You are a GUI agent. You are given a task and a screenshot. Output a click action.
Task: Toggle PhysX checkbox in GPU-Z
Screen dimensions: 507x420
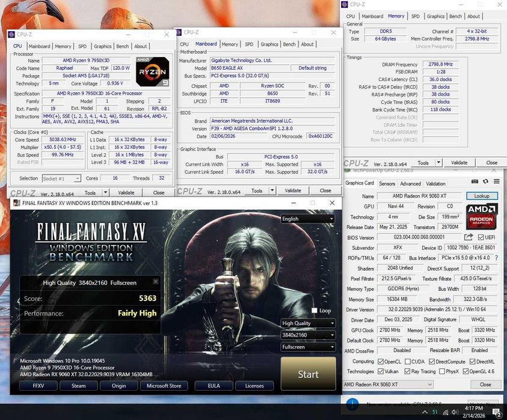point(442,371)
